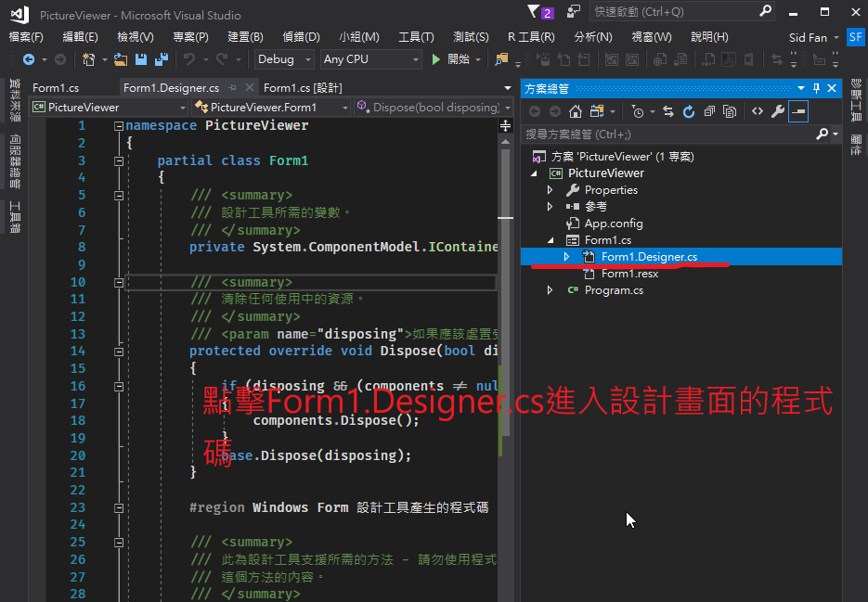Click the Save All toolbar icon
Screen dimensions: 868x602
point(160,59)
